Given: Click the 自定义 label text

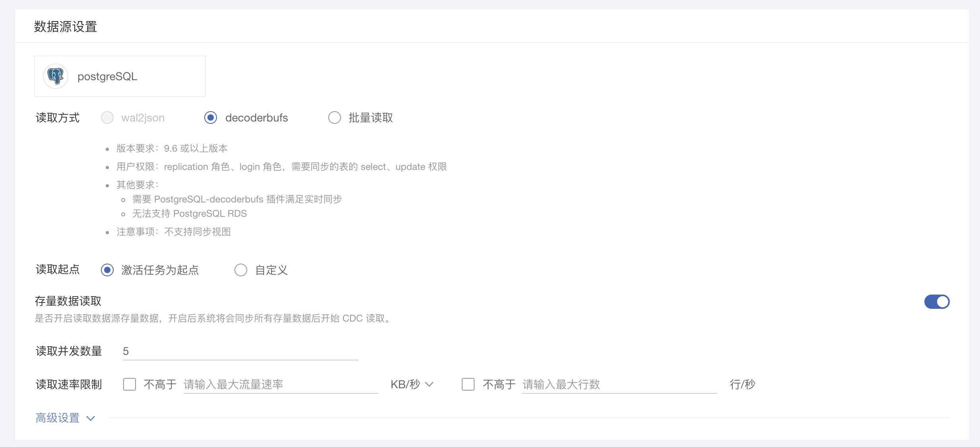Looking at the screenshot, I should [x=271, y=270].
